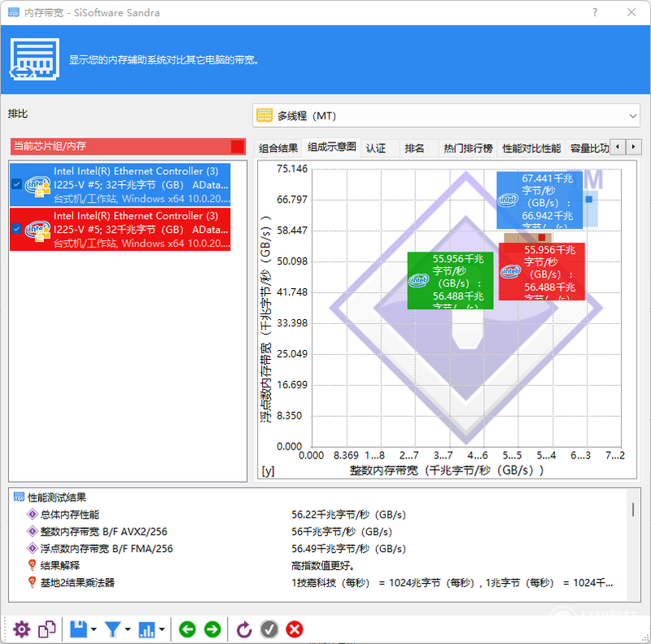The height and width of the screenshot is (644, 651).
Task: Click the copy results icon
Action: 47,629
